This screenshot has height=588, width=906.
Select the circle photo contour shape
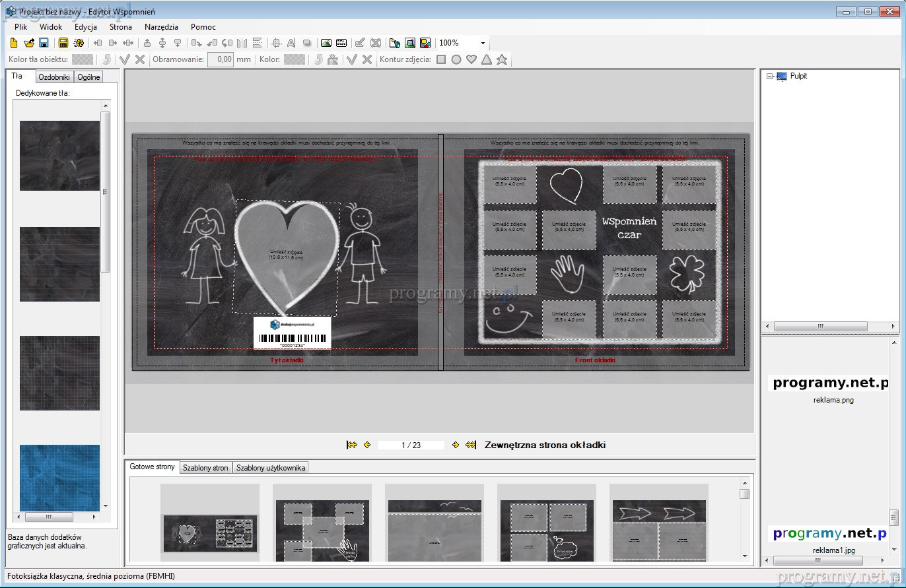(456, 59)
